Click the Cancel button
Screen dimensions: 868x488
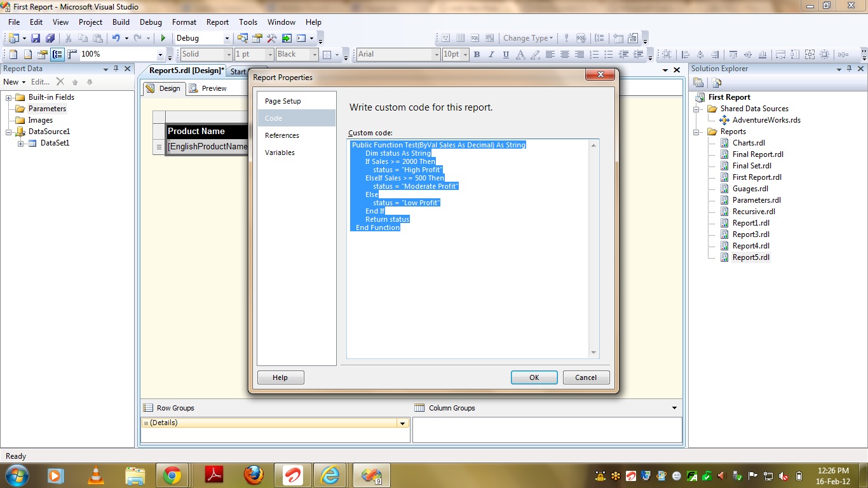click(586, 377)
